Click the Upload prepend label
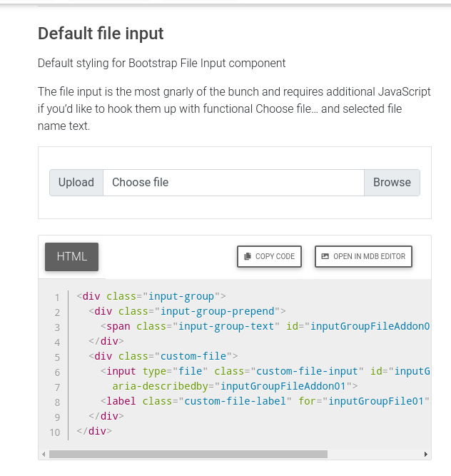This screenshot has height=476, width=451. [76, 183]
